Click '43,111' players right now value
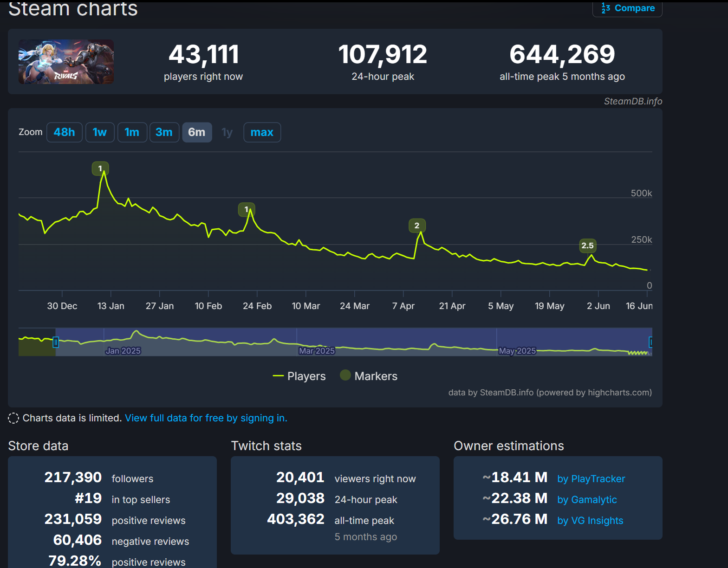This screenshot has height=568, width=728. (x=204, y=54)
